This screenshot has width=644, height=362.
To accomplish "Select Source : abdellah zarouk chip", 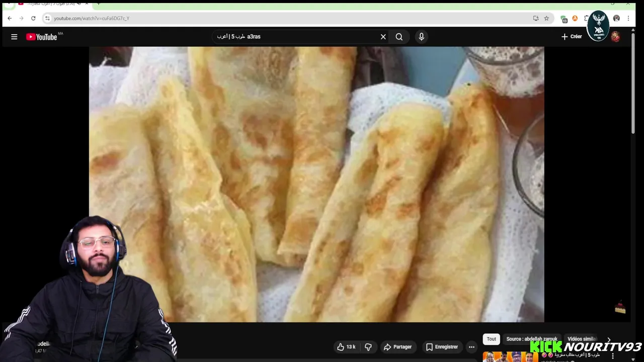I will tap(532, 339).
